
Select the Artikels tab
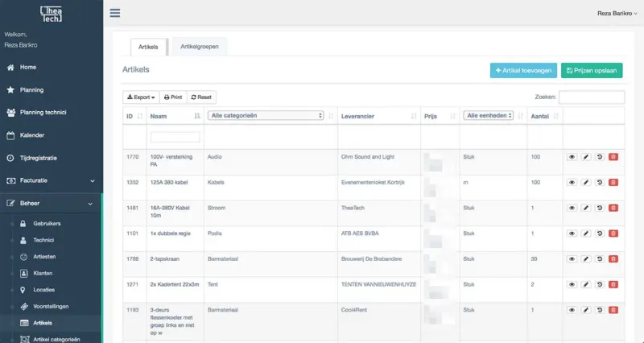coord(148,47)
